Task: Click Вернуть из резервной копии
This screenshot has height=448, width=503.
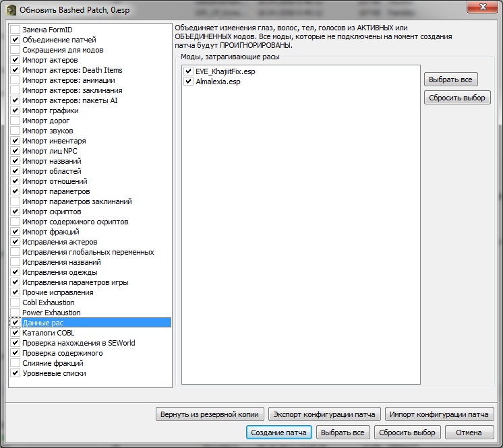Action: click(x=210, y=414)
